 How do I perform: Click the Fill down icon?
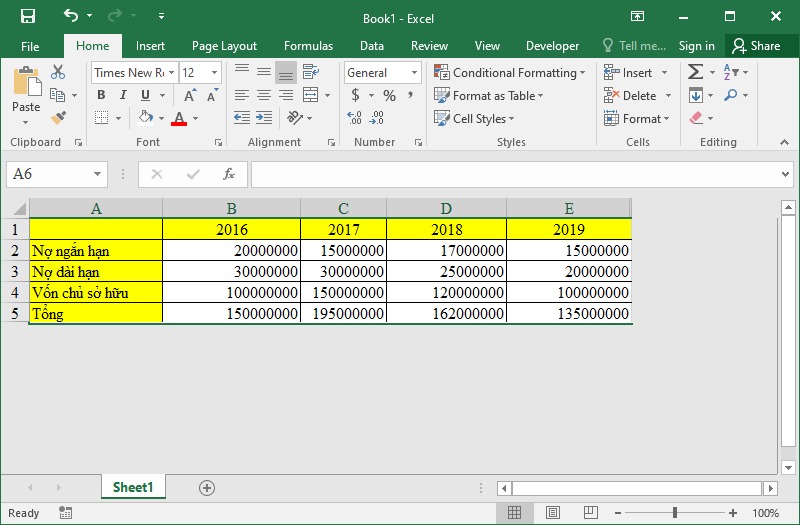coord(696,95)
